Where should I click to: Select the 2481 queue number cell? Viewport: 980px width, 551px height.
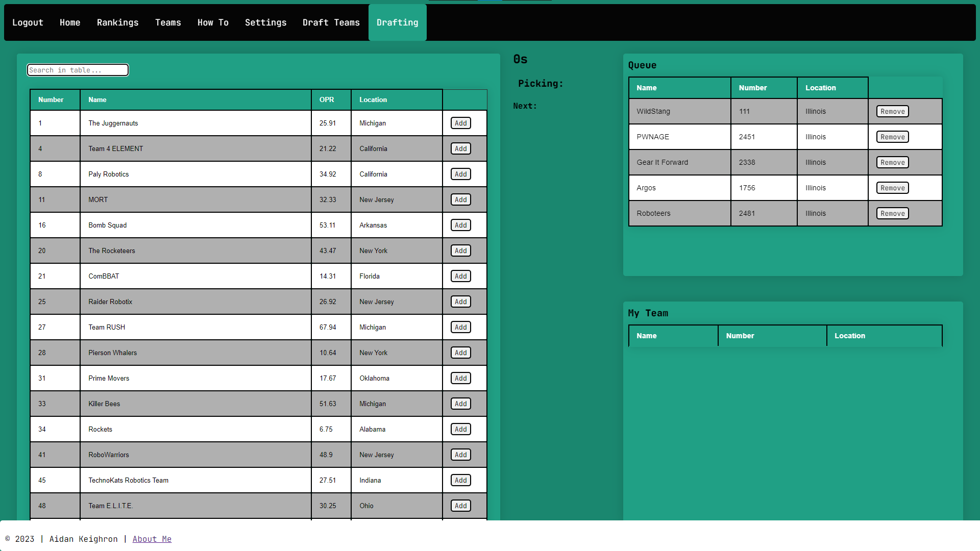(x=764, y=213)
